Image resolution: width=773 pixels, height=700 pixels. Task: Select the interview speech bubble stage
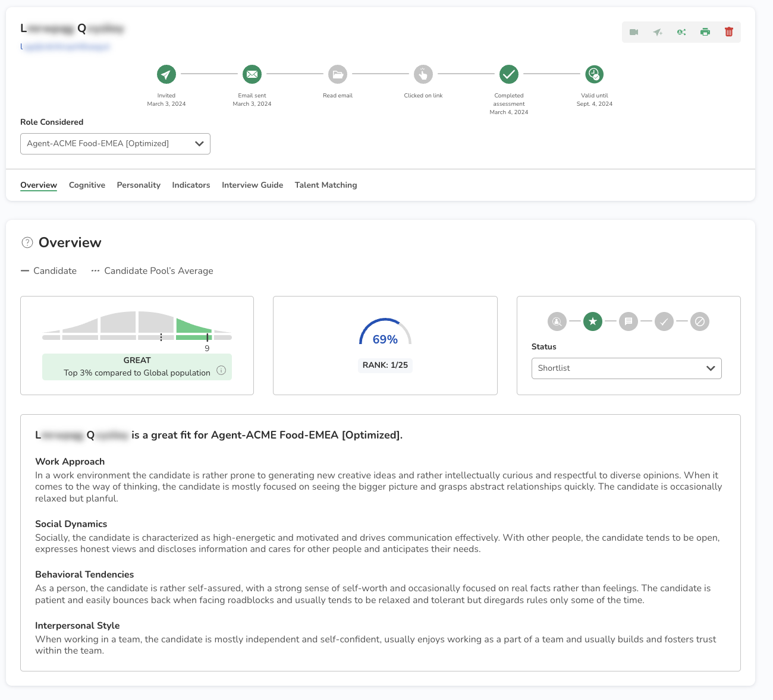coord(629,321)
